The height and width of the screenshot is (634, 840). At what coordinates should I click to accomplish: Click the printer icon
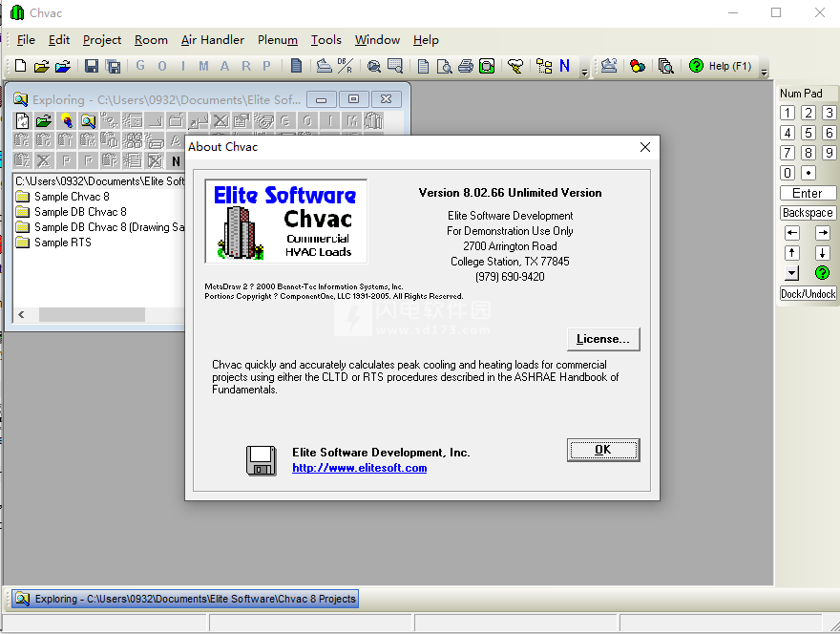466,67
